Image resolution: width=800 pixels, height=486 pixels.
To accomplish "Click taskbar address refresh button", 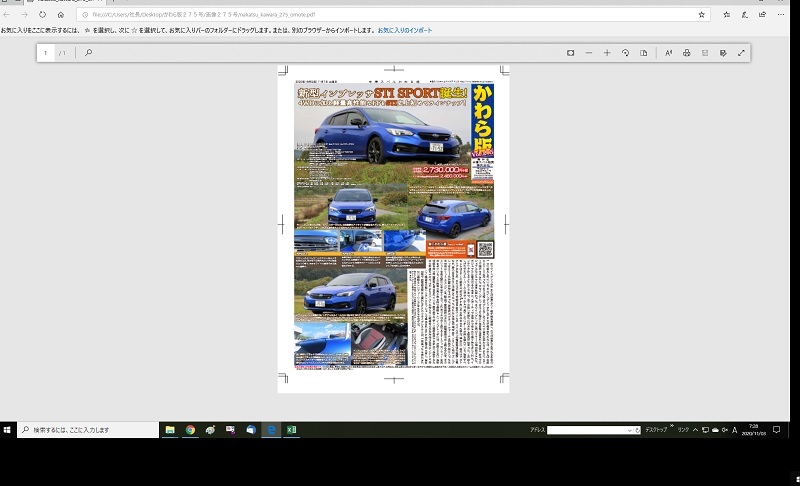I will pyautogui.click(x=637, y=430).
